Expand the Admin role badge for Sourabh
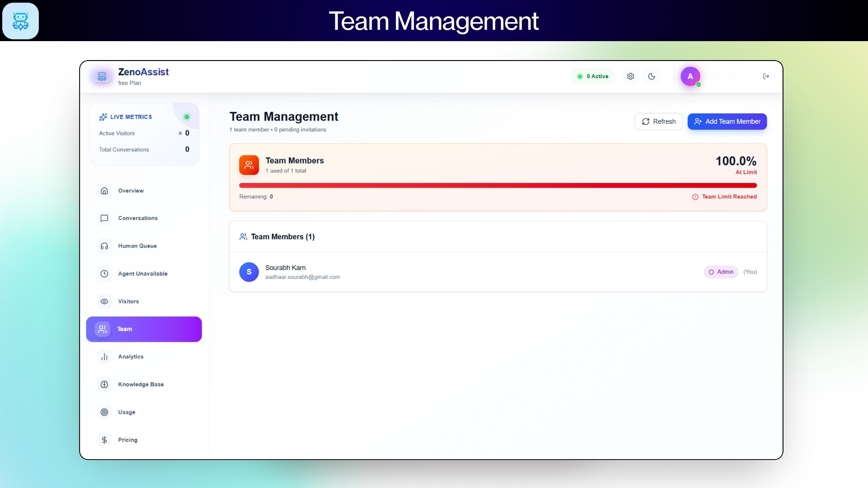The image size is (868, 488). pos(721,272)
